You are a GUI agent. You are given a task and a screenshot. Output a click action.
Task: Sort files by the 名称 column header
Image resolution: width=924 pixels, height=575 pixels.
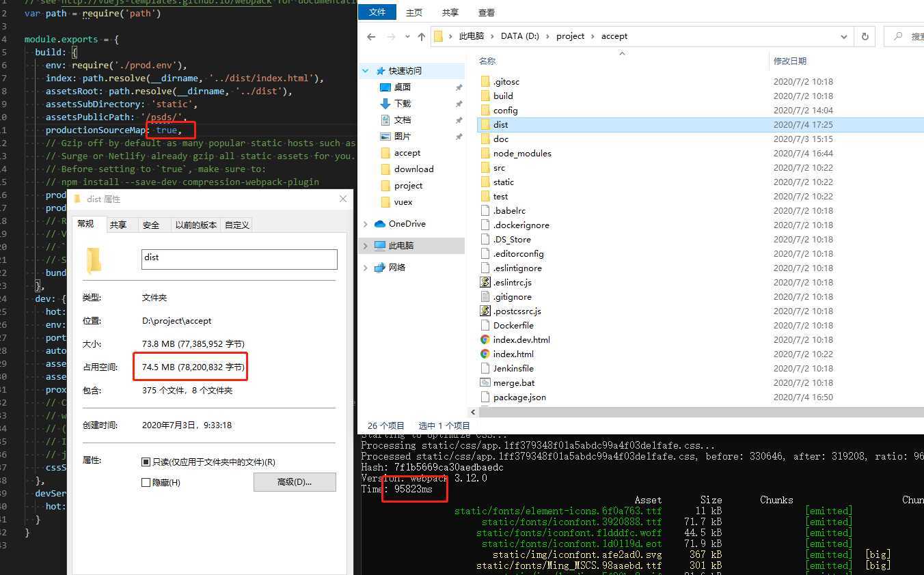click(x=487, y=61)
